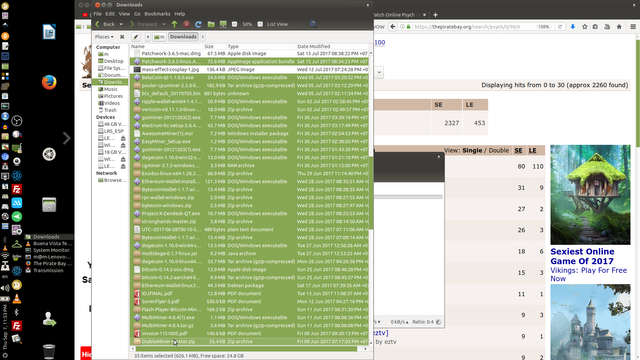Open Back history dropdown arrow

click(121, 24)
